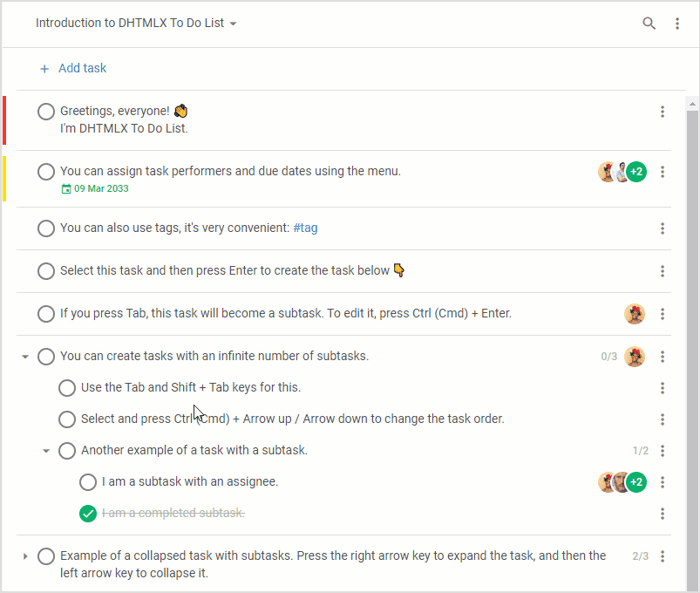Click the three-dot menu in the top toolbar

coord(678,24)
